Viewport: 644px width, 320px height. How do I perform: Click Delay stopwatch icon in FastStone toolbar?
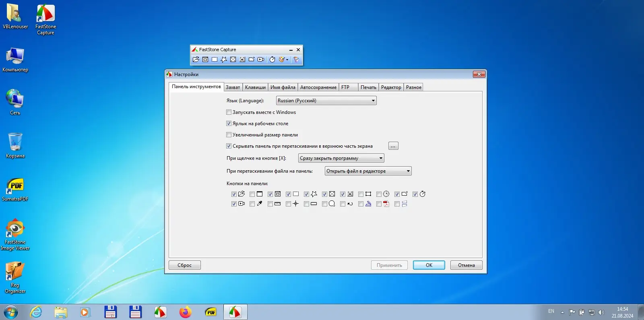coord(272,60)
